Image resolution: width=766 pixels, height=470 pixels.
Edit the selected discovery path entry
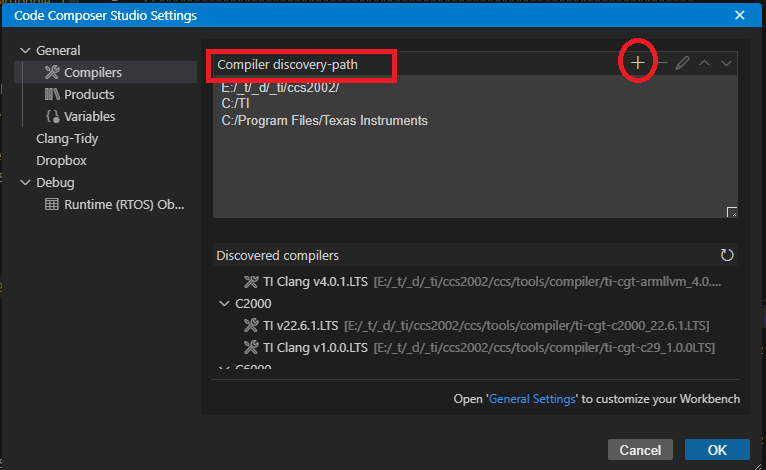point(682,63)
